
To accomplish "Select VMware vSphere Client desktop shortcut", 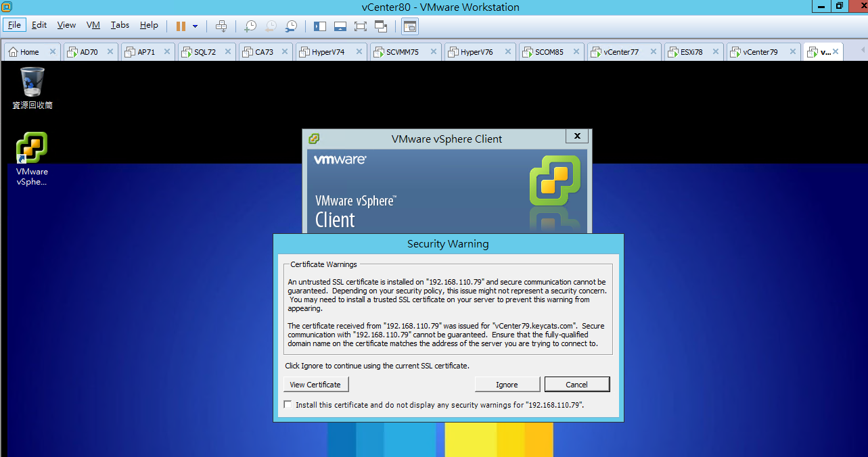I will (x=32, y=158).
